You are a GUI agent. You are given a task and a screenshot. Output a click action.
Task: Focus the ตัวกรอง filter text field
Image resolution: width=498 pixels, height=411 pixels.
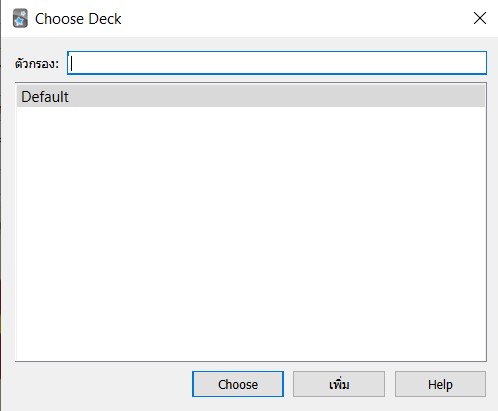pyautogui.click(x=277, y=63)
